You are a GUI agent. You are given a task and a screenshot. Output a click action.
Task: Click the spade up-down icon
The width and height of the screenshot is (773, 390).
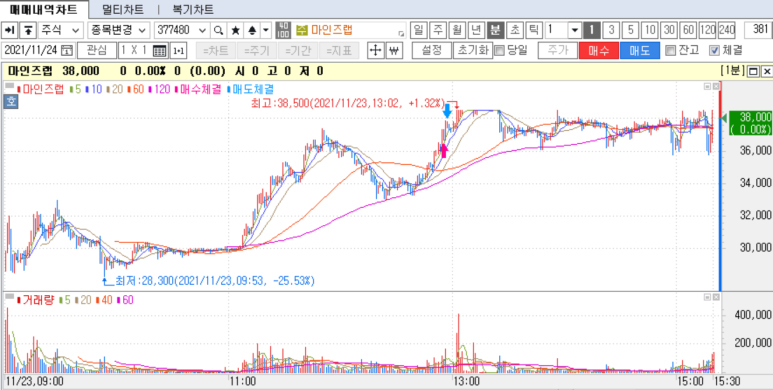[x=252, y=30]
